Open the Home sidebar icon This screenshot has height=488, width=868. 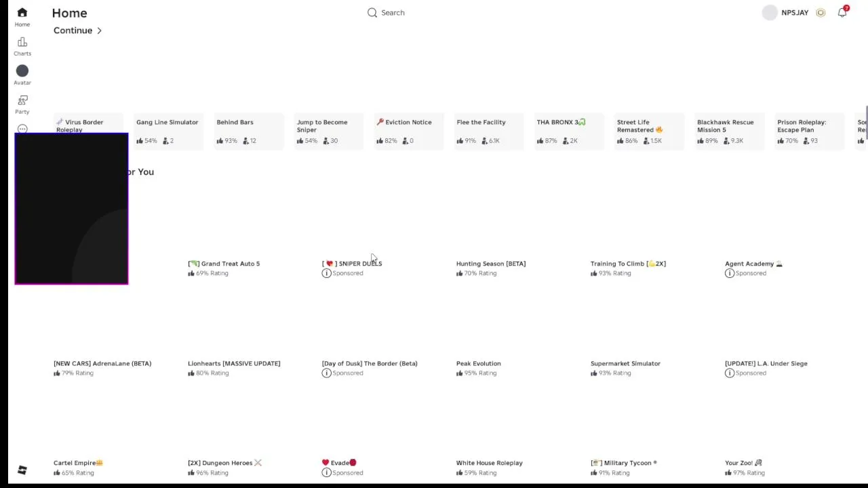coord(22,13)
